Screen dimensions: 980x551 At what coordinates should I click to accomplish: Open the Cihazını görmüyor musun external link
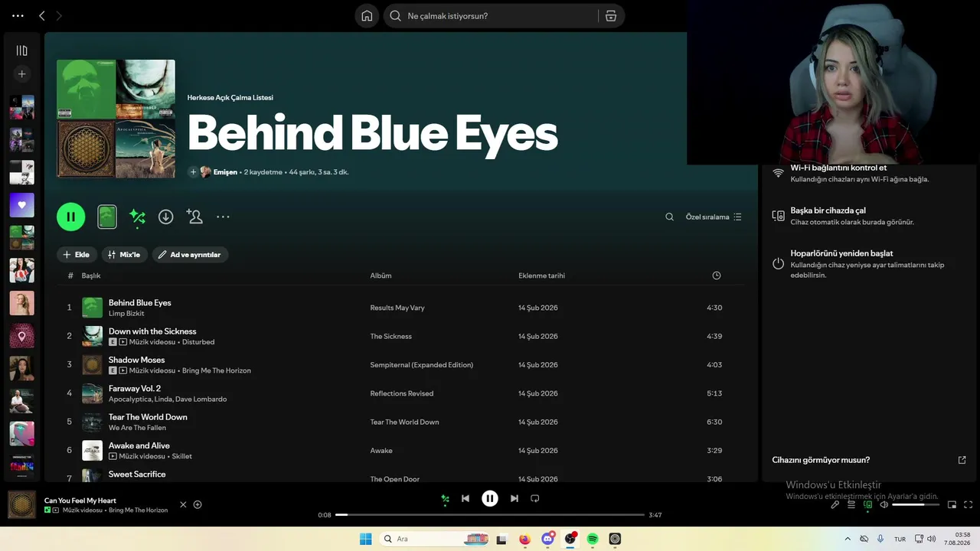tap(962, 460)
